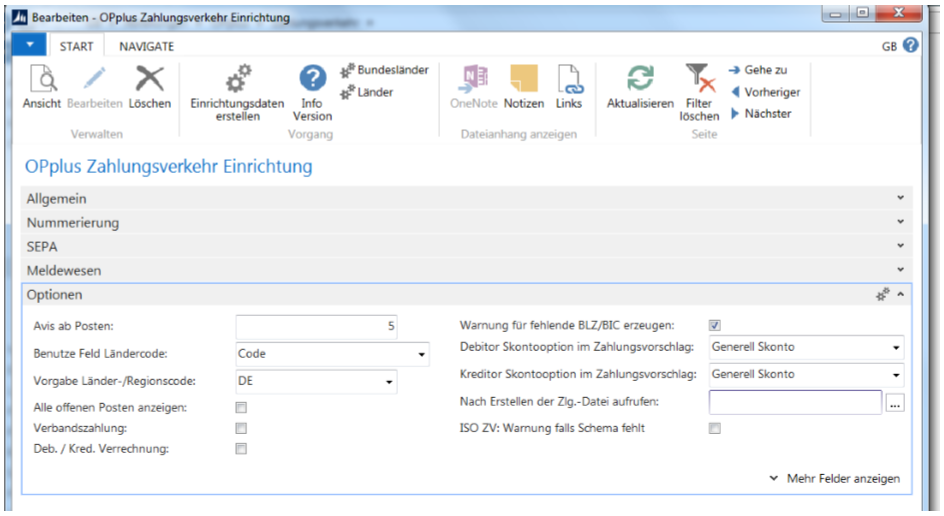This screenshot has width=944, height=516.
Task: Focus Avis ab Posten field
Action: [x=316, y=326]
